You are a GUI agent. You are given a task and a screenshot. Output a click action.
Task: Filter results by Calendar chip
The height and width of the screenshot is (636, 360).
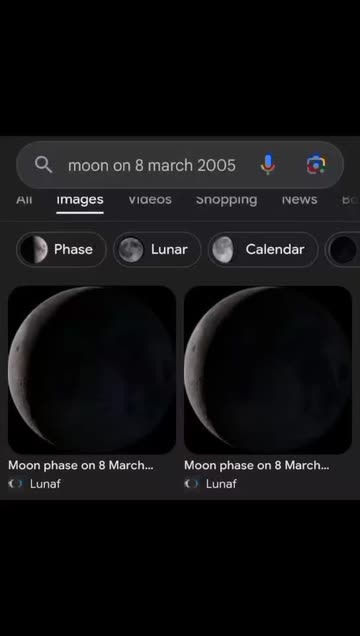[263, 249]
